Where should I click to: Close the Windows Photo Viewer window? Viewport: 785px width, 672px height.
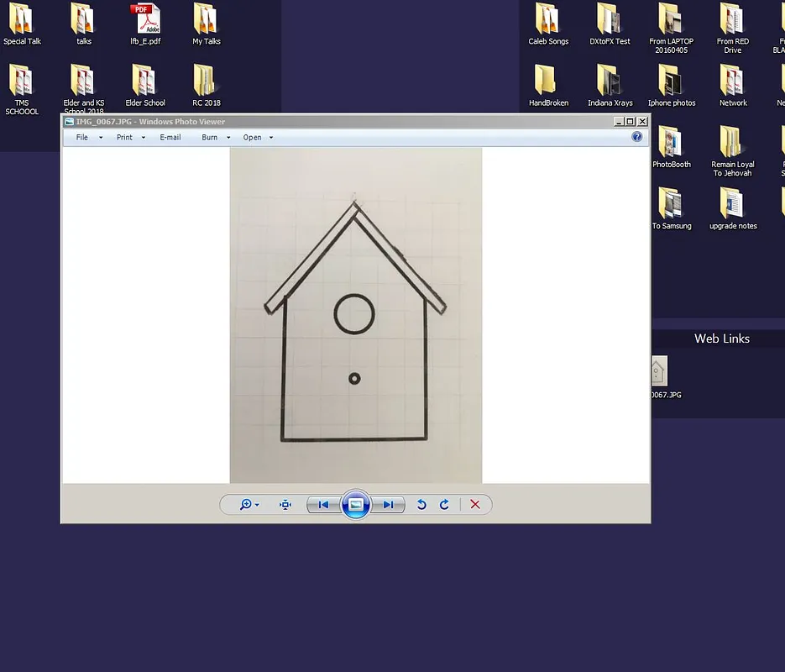click(x=642, y=121)
